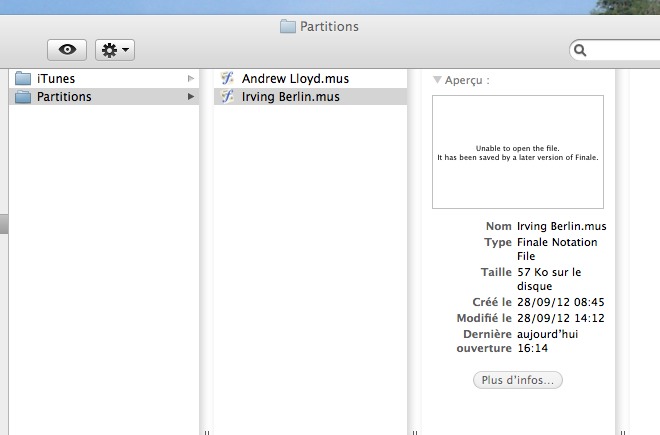Click the Partitions folder icon in the sidebar column
This screenshot has height=435, width=660.
click(x=23, y=97)
